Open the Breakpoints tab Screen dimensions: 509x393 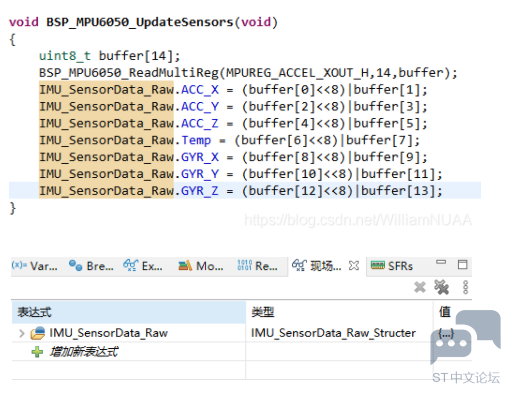tap(91, 266)
